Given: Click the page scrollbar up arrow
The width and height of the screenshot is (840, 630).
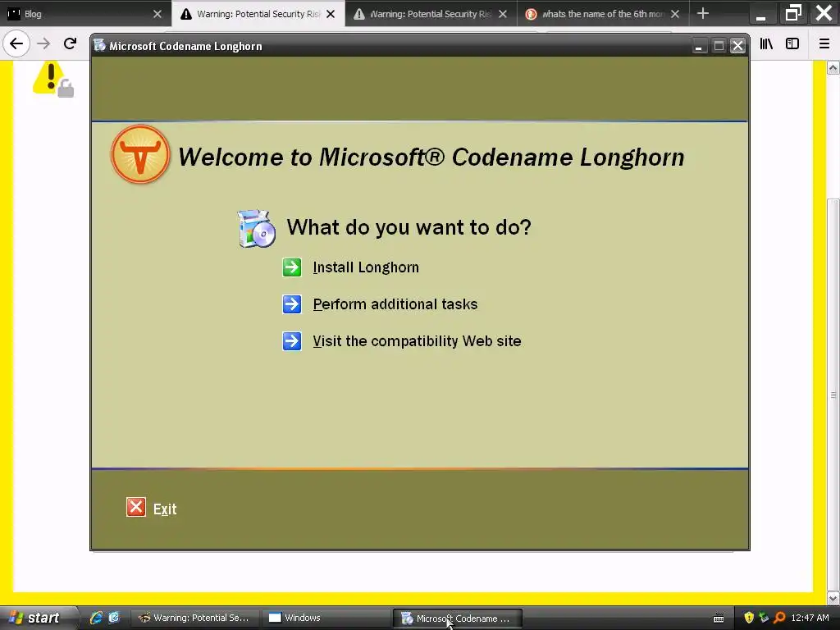Looking at the screenshot, I should 833,67.
